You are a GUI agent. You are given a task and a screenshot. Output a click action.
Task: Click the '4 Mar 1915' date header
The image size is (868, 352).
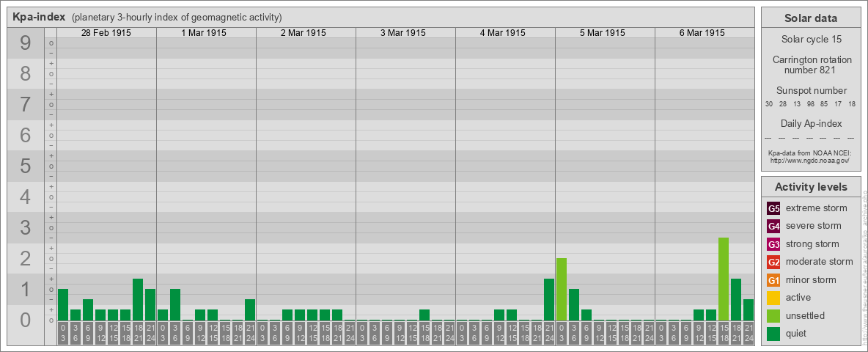tap(503, 33)
